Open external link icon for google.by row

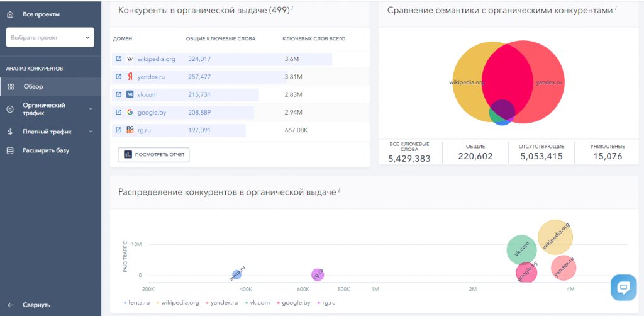pyautogui.click(x=118, y=112)
